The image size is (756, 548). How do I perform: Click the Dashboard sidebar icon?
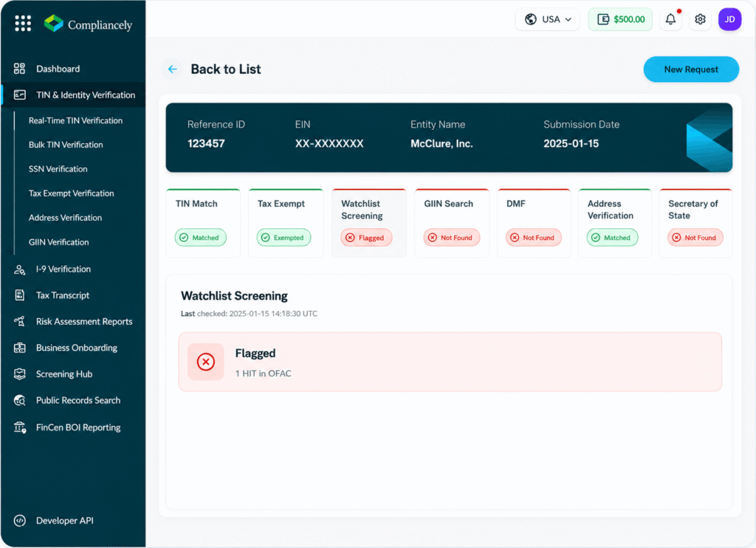click(x=19, y=69)
